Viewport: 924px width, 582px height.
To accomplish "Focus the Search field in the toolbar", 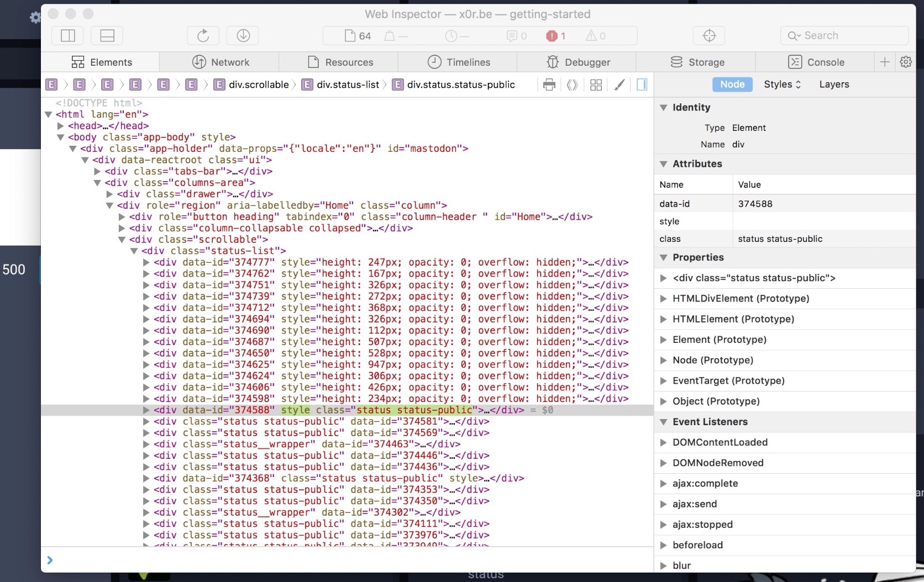I will 844,36.
